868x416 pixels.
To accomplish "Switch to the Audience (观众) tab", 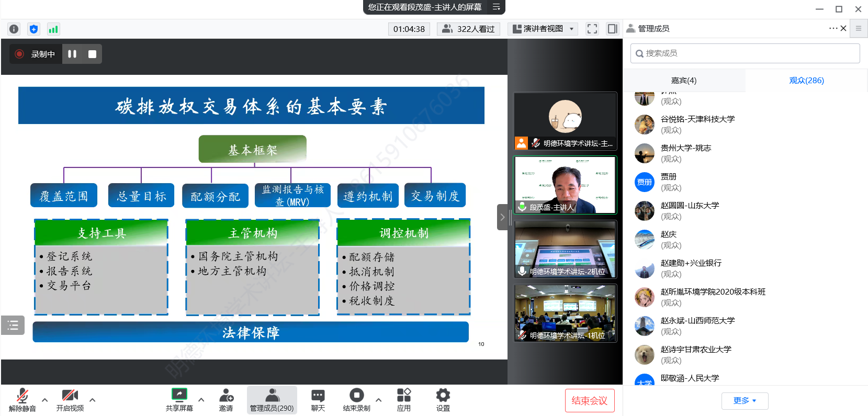I will (x=806, y=81).
